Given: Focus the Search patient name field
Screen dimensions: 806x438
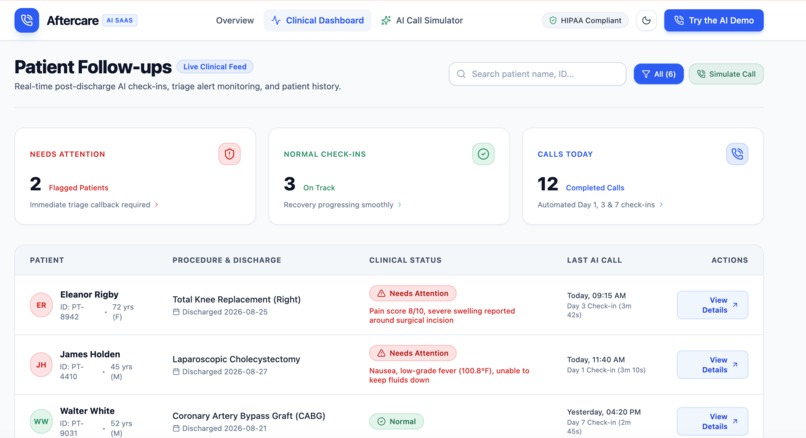Looking at the screenshot, I should click(537, 74).
